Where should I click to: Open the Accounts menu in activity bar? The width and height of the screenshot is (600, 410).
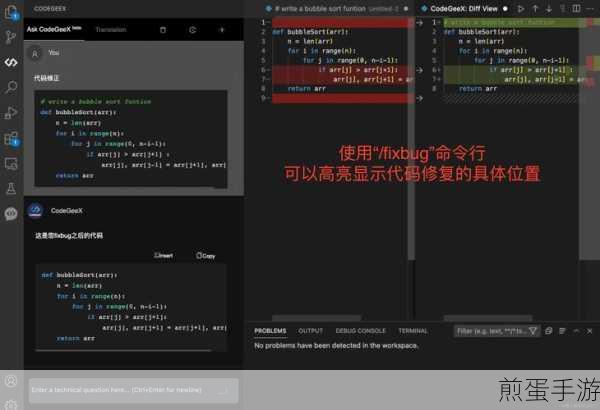pos(11,381)
